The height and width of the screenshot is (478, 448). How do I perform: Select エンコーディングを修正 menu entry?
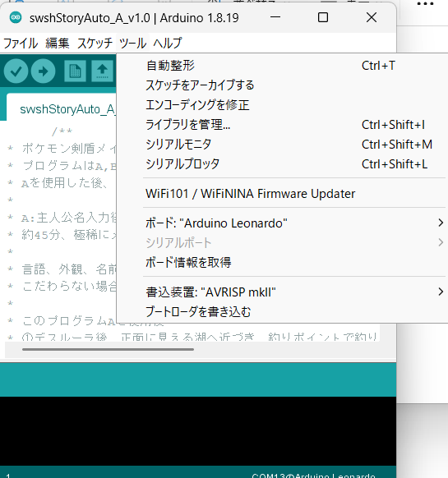coord(282,105)
